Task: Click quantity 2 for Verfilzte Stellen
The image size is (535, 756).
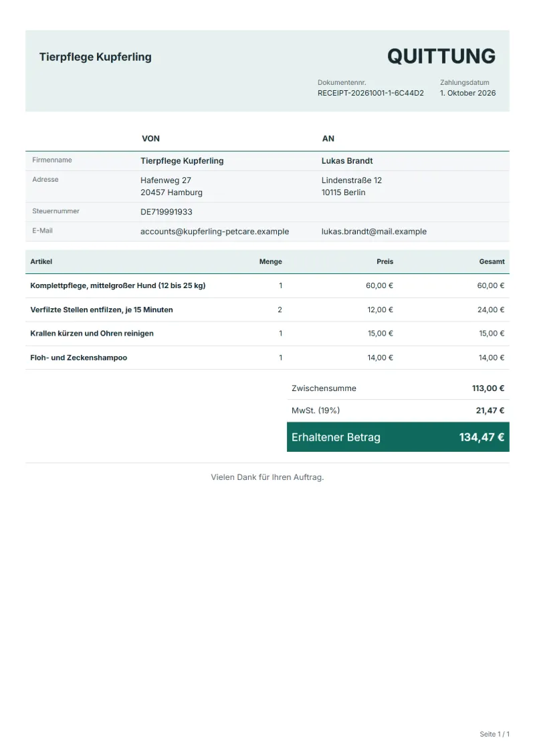Action: tap(280, 310)
